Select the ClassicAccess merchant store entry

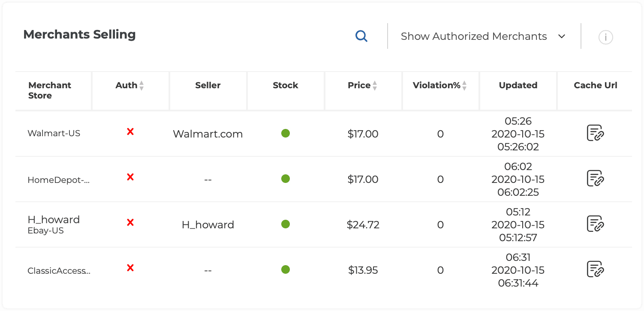[59, 271]
